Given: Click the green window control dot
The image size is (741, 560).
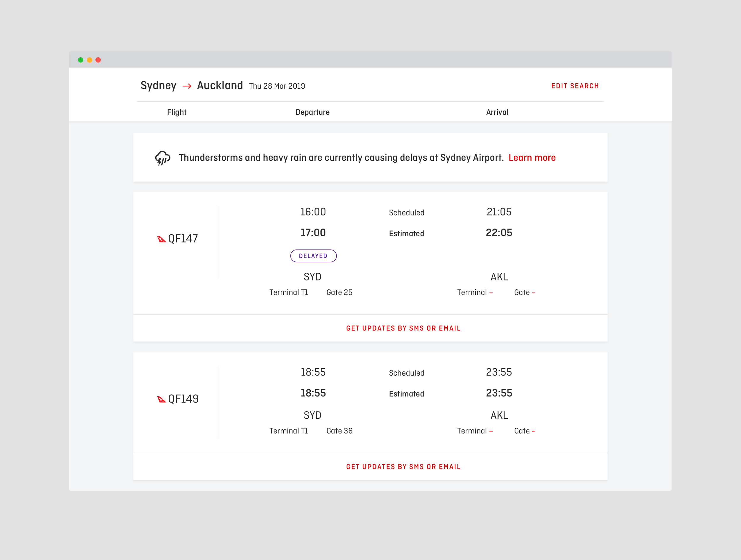Looking at the screenshot, I should (x=80, y=60).
